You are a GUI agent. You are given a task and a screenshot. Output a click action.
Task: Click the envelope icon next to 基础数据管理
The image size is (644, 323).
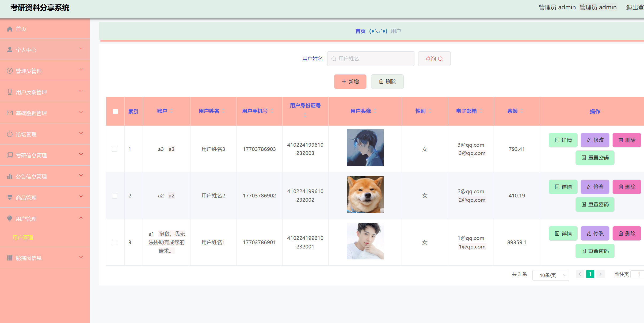[10, 113]
